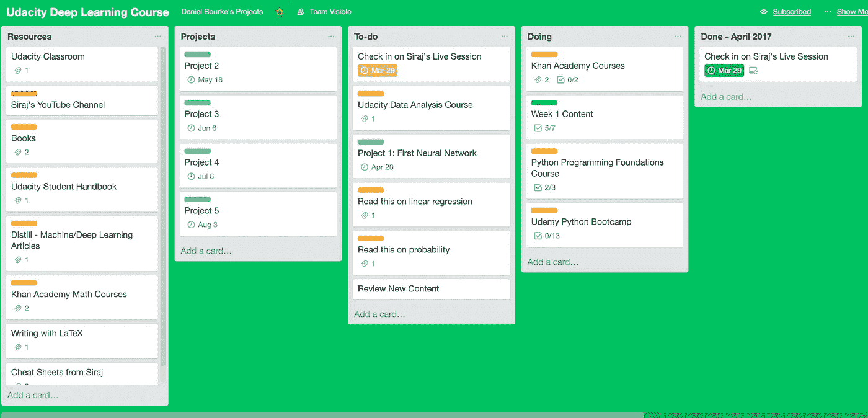Image resolution: width=868 pixels, height=418 pixels.
Task: Add a card to the Resources list
Action: pos(33,395)
